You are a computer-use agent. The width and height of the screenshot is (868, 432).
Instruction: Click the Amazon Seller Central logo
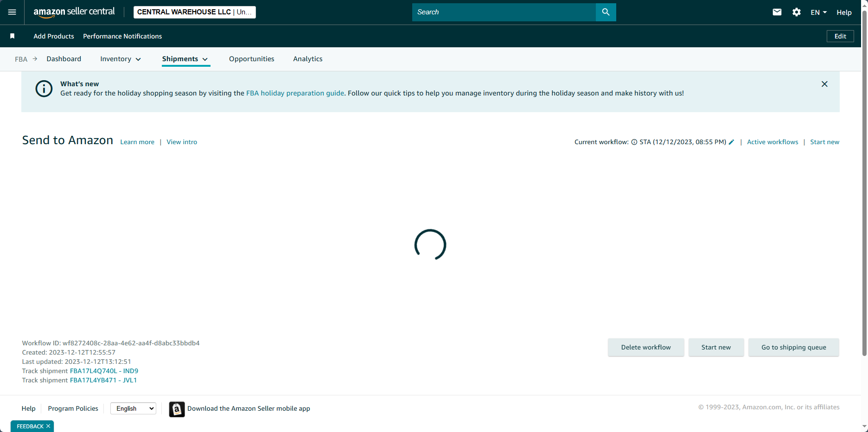(x=74, y=12)
